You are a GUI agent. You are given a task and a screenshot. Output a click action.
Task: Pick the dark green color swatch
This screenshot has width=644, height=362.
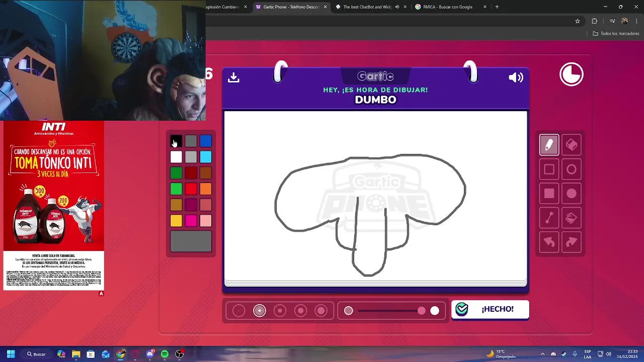pos(176,173)
